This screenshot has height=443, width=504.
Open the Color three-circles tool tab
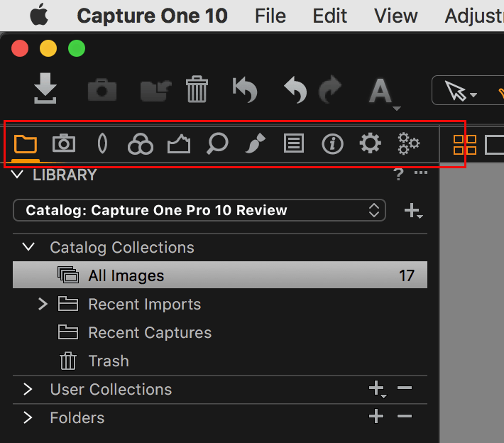[x=141, y=143]
